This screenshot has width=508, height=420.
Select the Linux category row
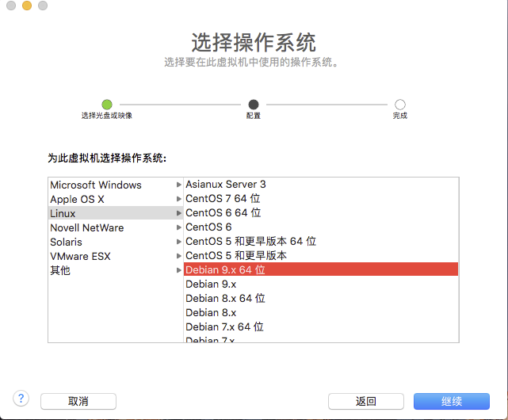[116, 213]
